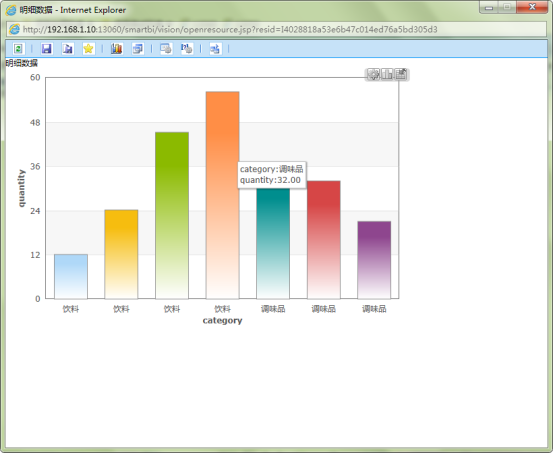Click the stacked windows view icon
Image resolution: width=553 pixels, height=453 pixels.
[x=138, y=48]
